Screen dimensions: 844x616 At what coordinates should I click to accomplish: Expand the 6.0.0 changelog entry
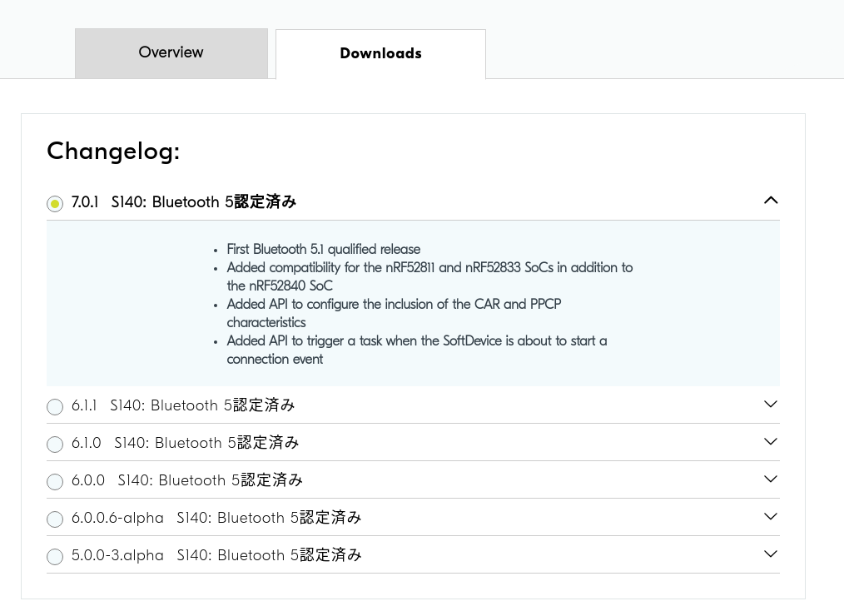[x=770, y=479]
